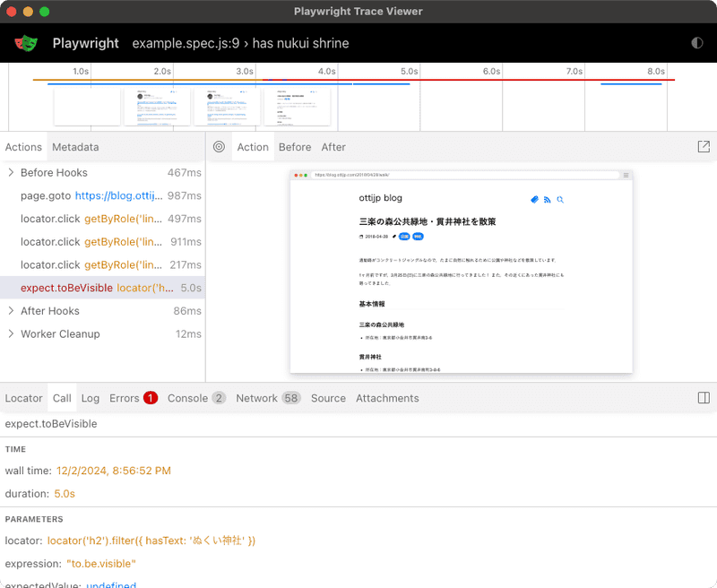Click the RSS feed icon in snapshot
The width and height of the screenshot is (717, 588).
click(x=547, y=199)
